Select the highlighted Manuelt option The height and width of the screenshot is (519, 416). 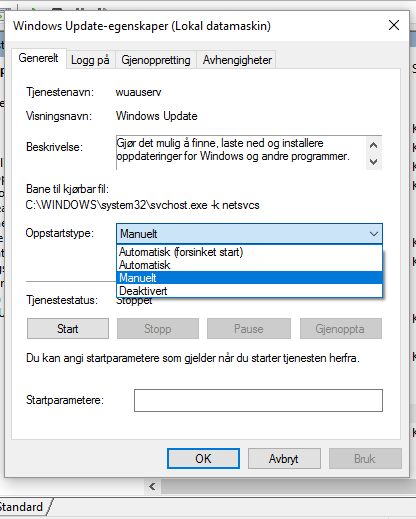pyautogui.click(x=249, y=278)
